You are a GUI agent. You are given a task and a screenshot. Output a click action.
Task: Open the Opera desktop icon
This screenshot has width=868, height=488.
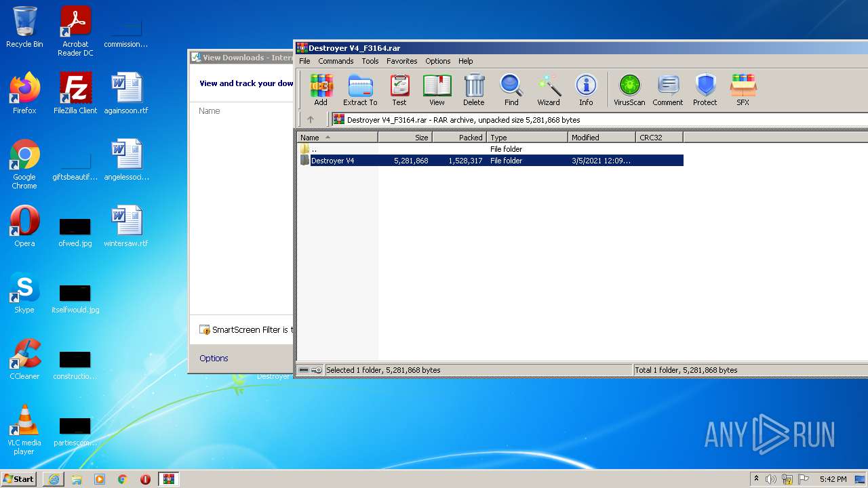point(24,226)
